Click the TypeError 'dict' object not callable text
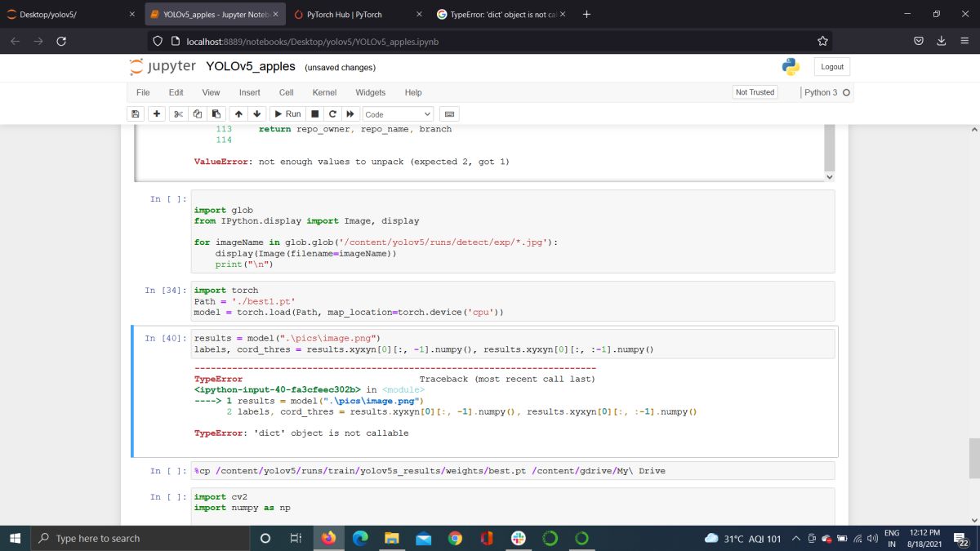The image size is (980, 551). click(x=301, y=433)
